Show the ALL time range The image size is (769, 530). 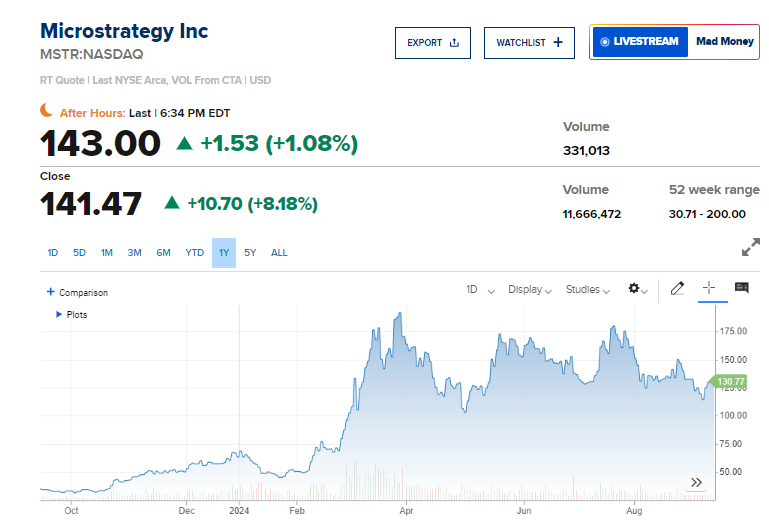coord(279,253)
